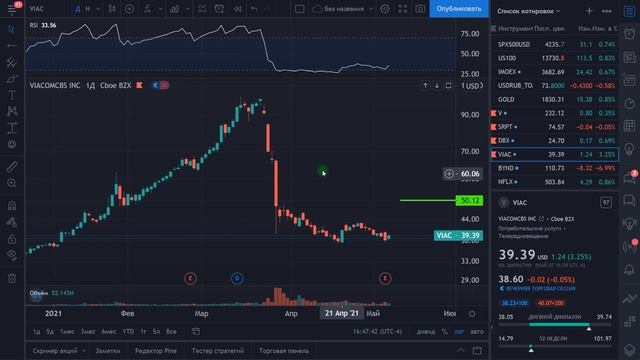
Task: Select the Все time range
Action: [x=171, y=331]
